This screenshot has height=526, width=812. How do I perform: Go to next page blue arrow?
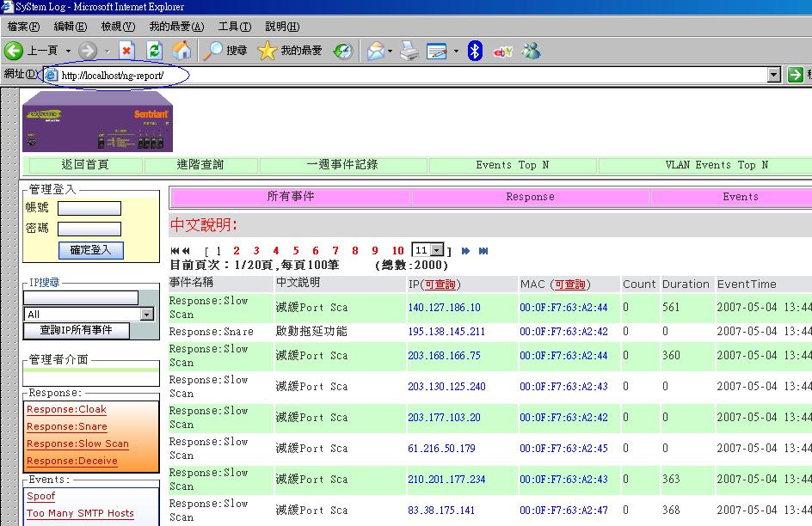click(x=465, y=251)
